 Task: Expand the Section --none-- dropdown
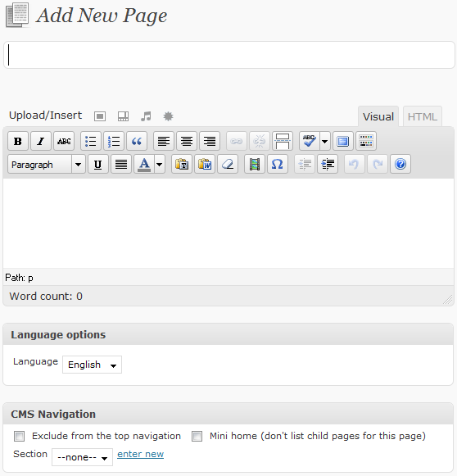[x=82, y=457]
